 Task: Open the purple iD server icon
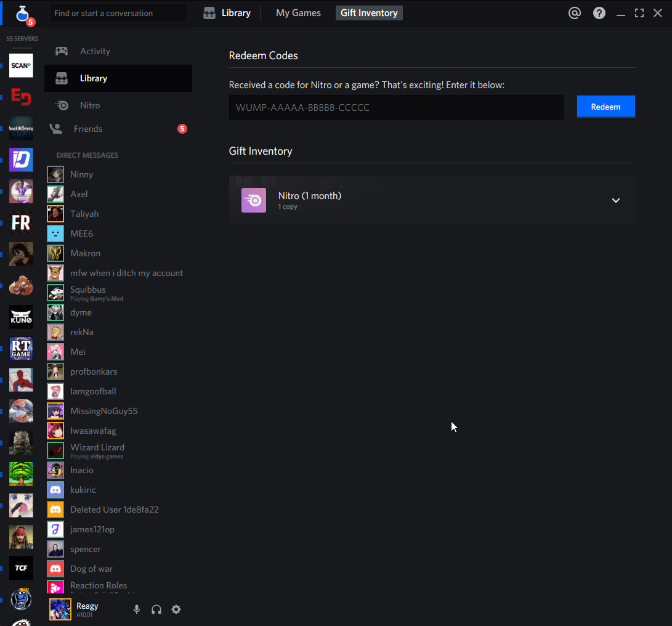point(21,160)
